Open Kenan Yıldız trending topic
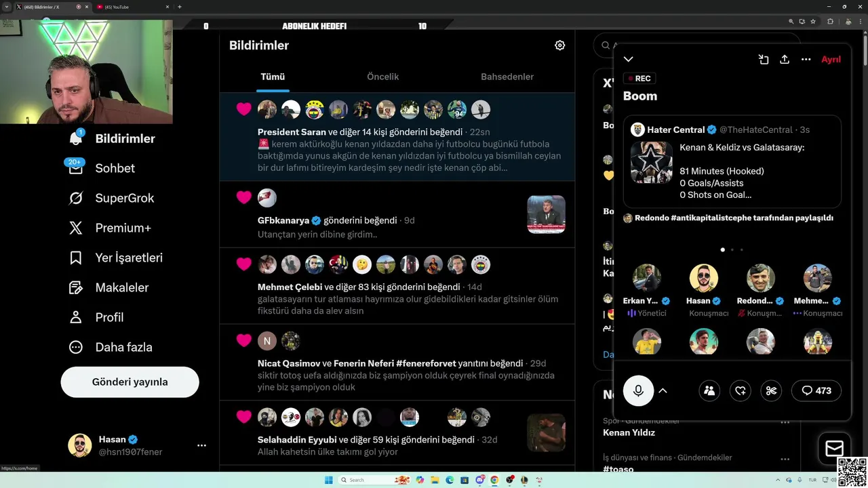 coord(629,432)
